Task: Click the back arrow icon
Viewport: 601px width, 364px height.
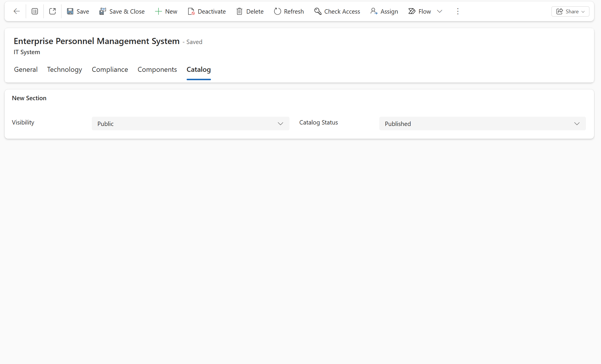Action: (17, 11)
